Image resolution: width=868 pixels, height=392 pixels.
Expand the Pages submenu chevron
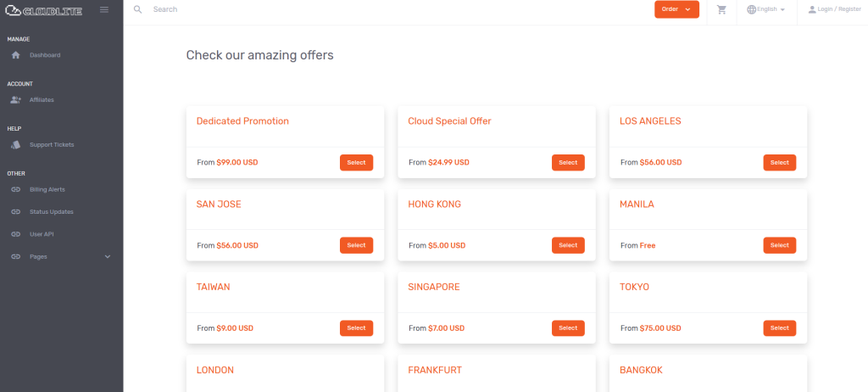(x=108, y=257)
